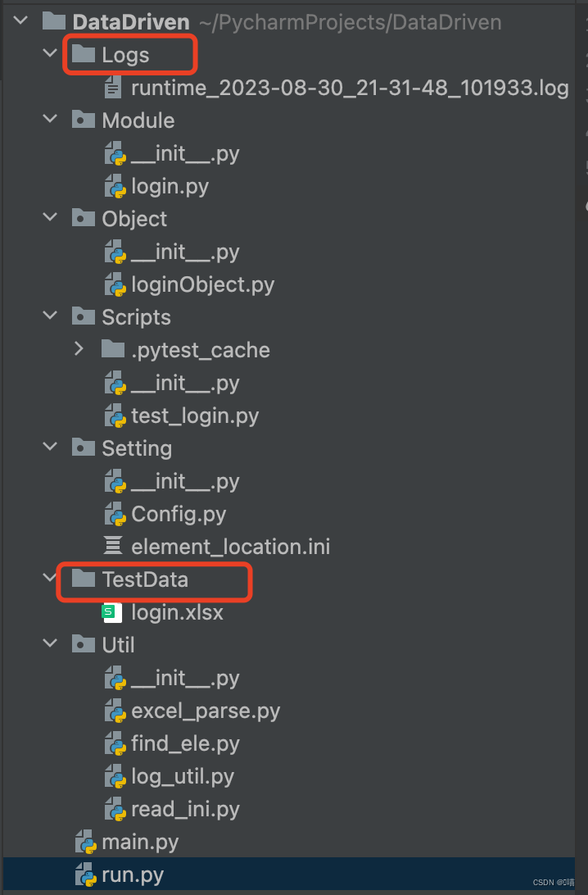Select the Python icon beside test_login.py
Image resolution: width=588 pixels, height=895 pixels.
115,416
